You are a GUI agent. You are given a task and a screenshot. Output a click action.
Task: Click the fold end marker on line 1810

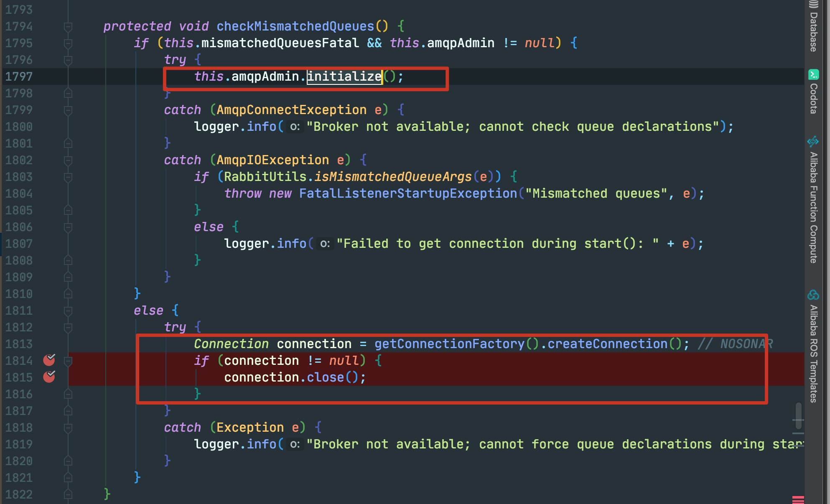pos(68,294)
